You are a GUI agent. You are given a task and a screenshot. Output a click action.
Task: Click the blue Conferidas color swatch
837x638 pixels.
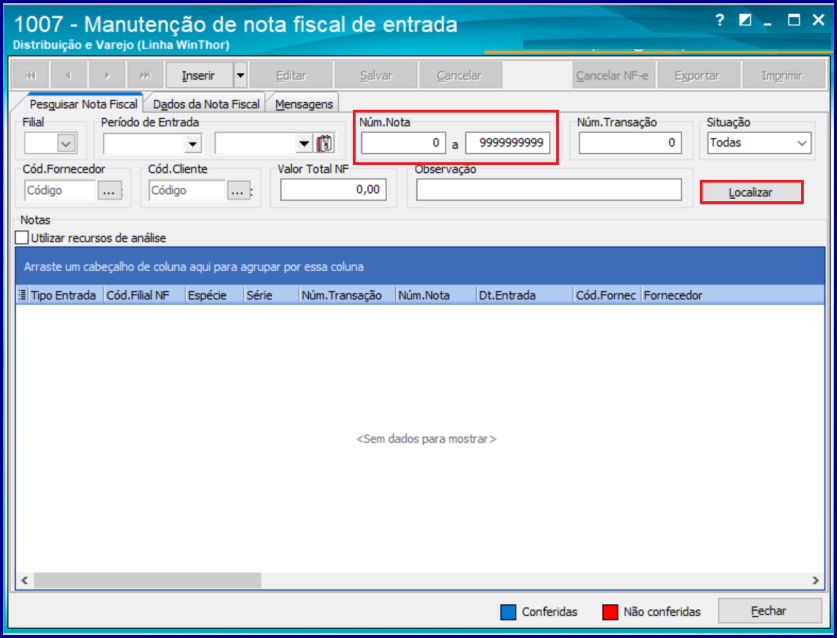click(x=508, y=612)
